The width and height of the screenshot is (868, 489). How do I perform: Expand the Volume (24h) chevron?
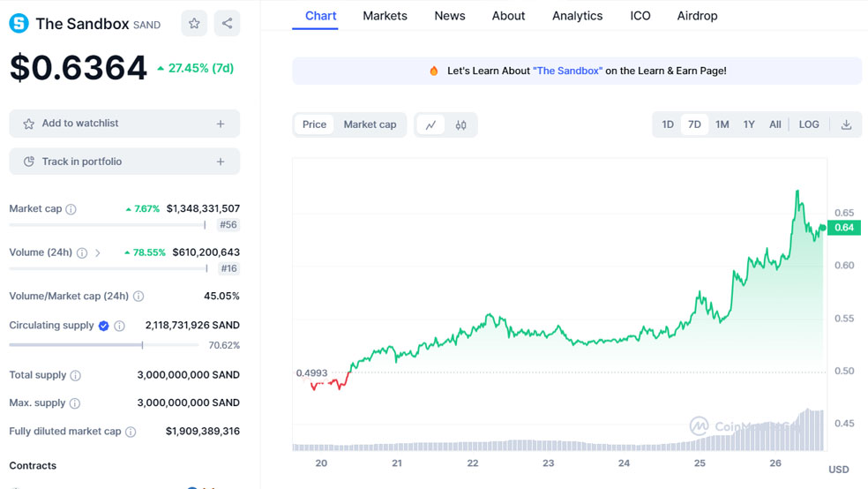pyautogui.click(x=98, y=253)
